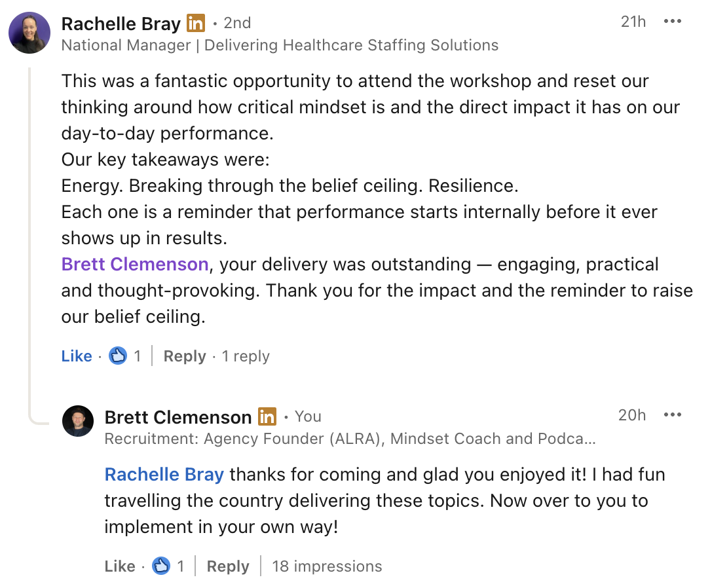Click Rachelle Bray's profile photo
This screenshot has width=710, height=588.
[29, 33]
